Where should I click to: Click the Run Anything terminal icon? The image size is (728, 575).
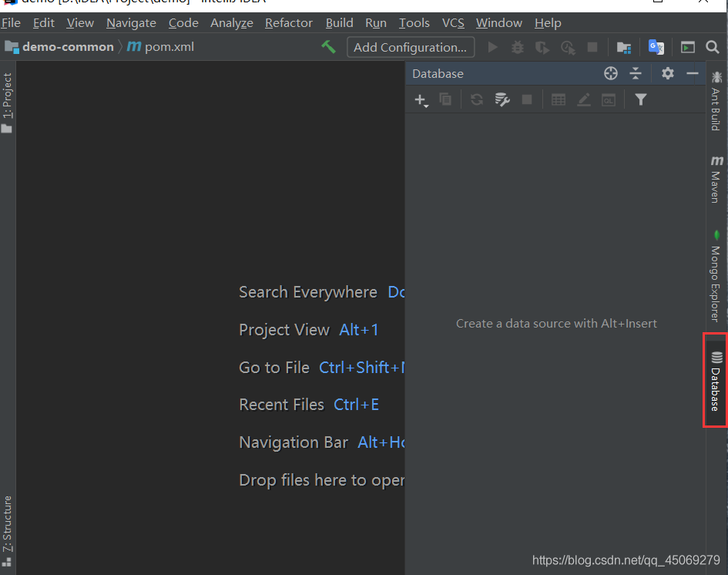click(x=687, y=47)
